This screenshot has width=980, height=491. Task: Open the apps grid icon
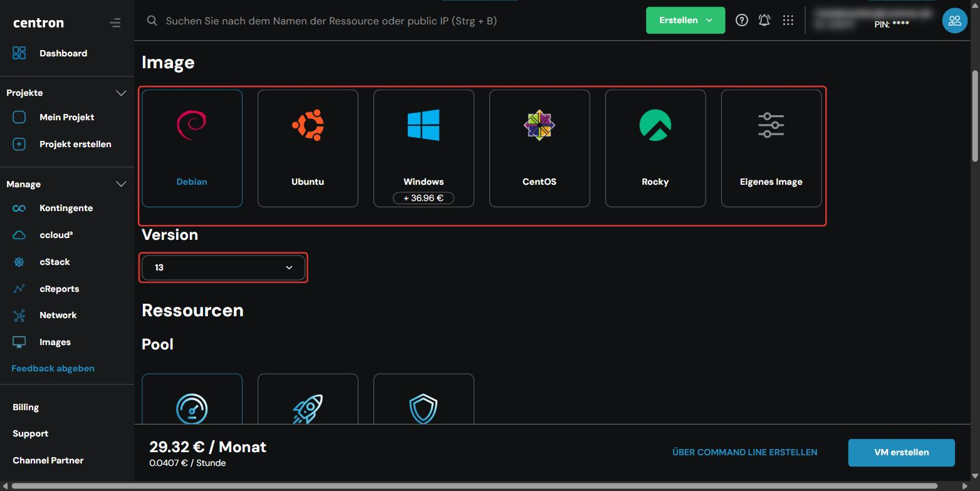788,20
